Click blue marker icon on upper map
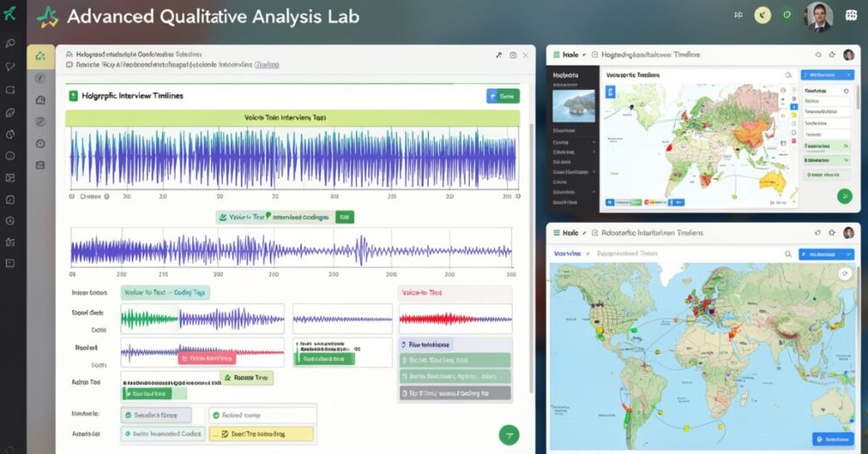The width and height of the screenshot is (868, 454). pos(610,91)
